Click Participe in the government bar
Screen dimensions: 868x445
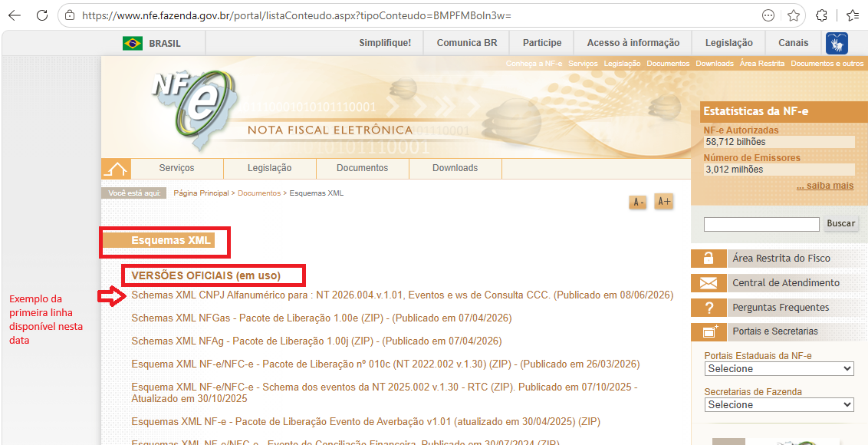(542, 43)
